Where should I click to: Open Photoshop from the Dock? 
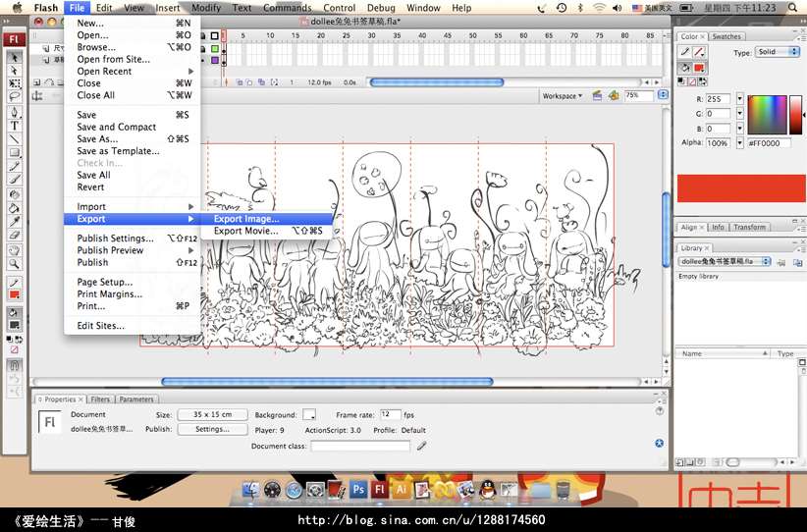point(358,489)
